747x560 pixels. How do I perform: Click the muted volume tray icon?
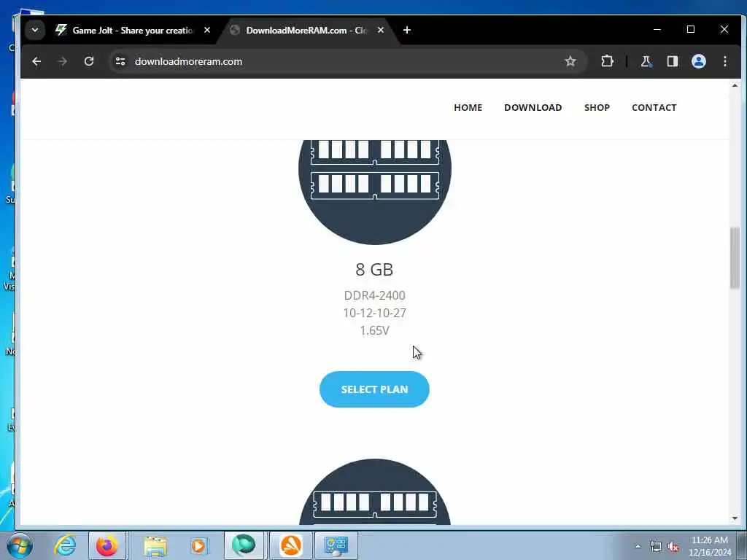click(673, 547)
